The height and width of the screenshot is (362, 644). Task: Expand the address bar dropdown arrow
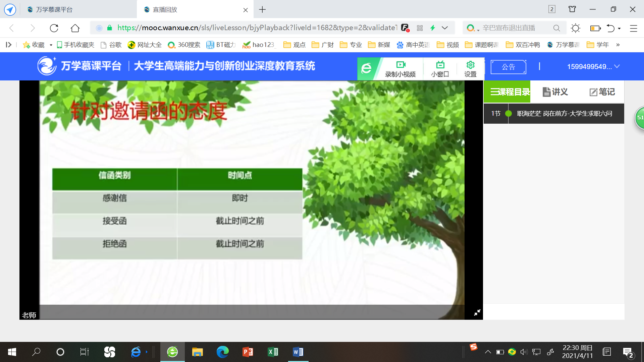[445, 28]
